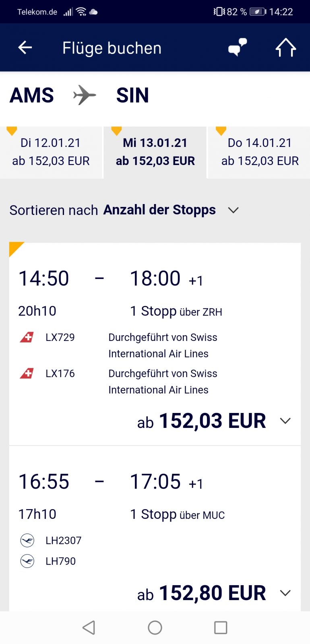Expand the 152,80 EUR fare details chevron
This screenshot has width=310, height=644.
pyautogui.click(x=285, y=593)
